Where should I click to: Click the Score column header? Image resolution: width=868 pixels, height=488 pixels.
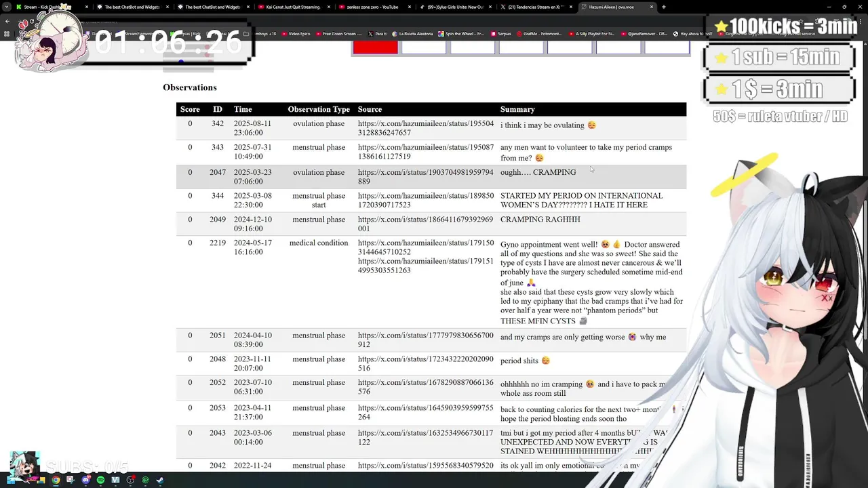click(190, 109)
